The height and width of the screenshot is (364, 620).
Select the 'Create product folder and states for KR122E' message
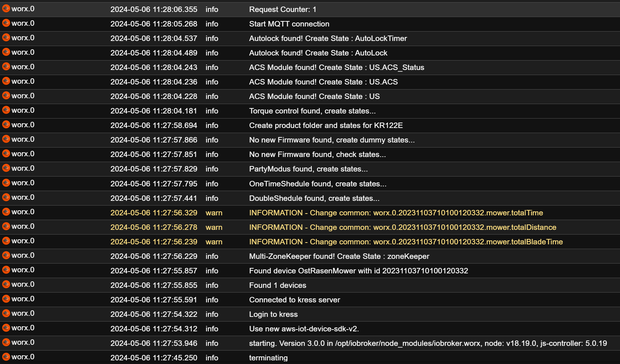pyautogui.click(x=326, y=125)
